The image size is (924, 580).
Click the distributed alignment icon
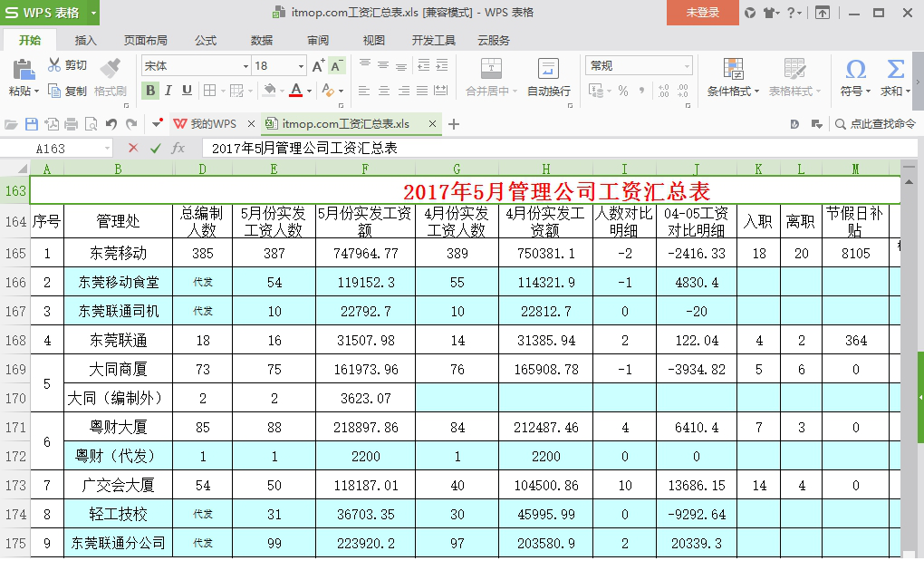point(441,91)
